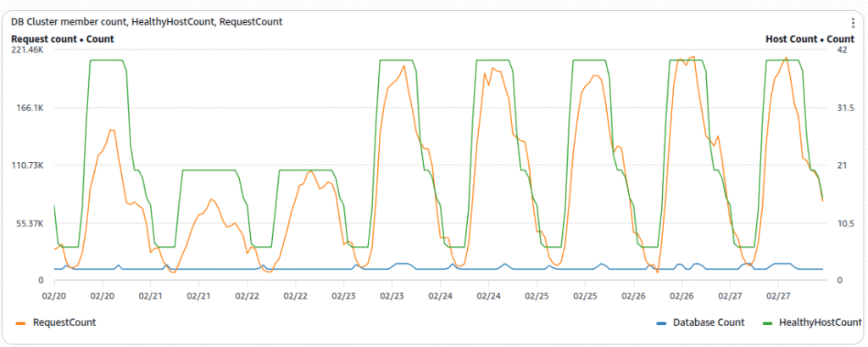The image size is (868, 347).
Task: Click the left axis label Request count • Count
Action: pyautogui.click(x=63, y=39)
